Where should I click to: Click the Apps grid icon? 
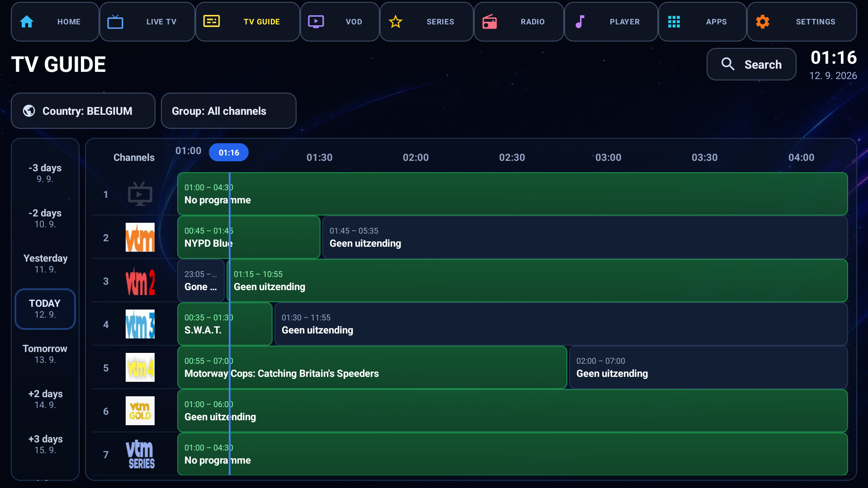[674, 22]
